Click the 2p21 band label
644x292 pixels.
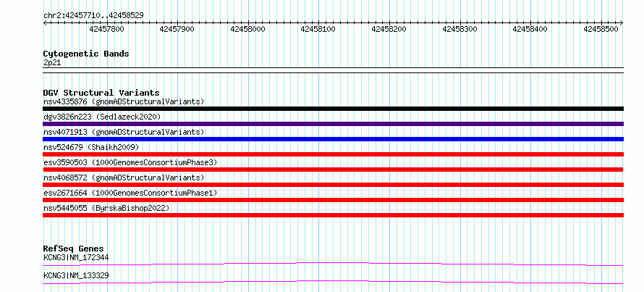tap(52, 62)
